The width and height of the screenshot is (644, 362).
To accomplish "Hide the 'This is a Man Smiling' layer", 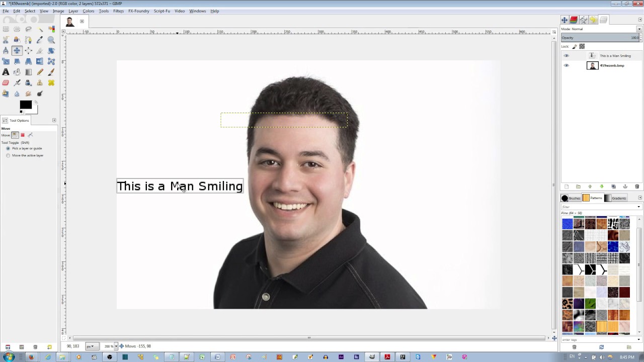I will pos(567,56).
